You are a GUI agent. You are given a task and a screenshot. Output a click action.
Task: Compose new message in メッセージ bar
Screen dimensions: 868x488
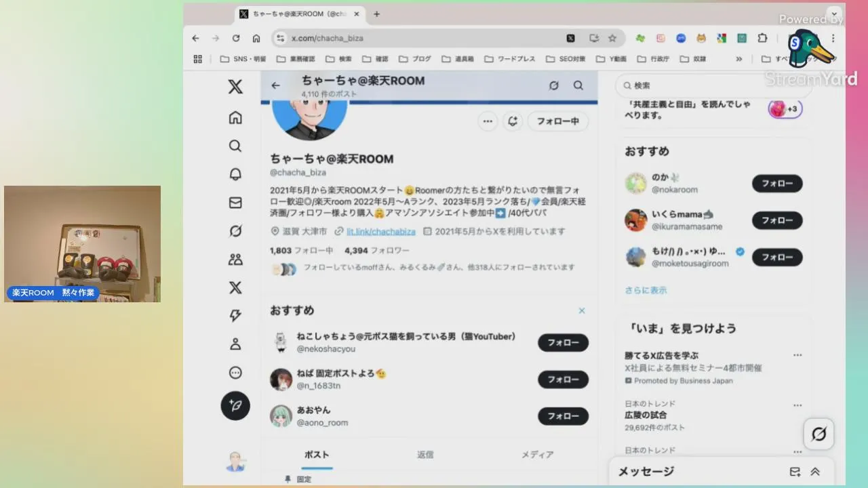click(795, 472)
